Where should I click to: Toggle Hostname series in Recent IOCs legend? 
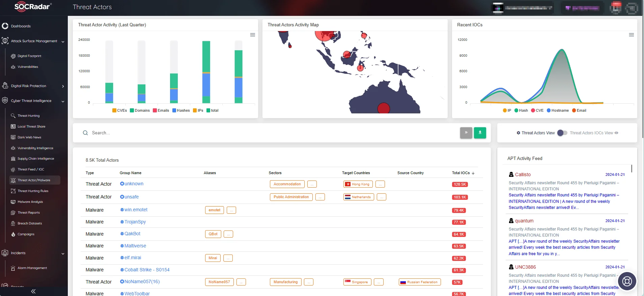[x=558, y=110]
